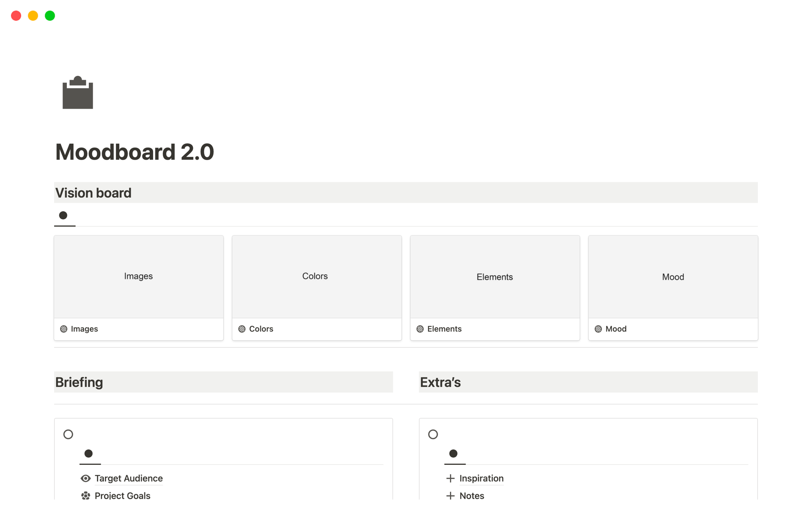Viewport: 812px width, 508px height.
Task: Select the dot tab under Vision board
Action: (x=64, y=215)
